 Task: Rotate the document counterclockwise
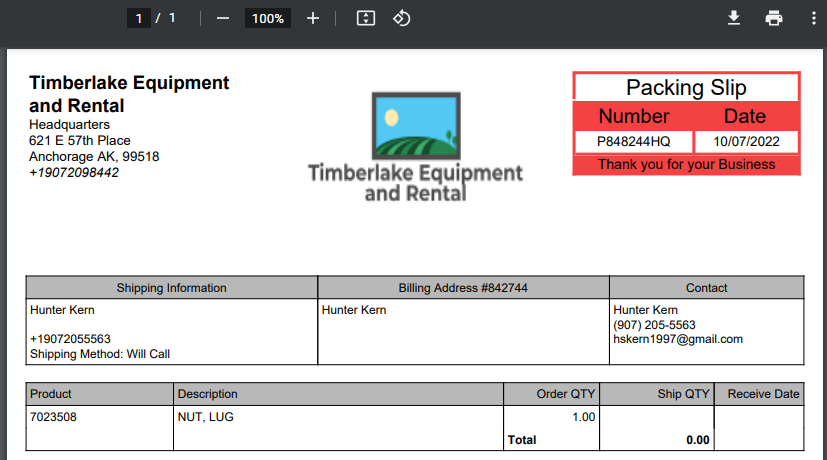[x=401, y=18]
